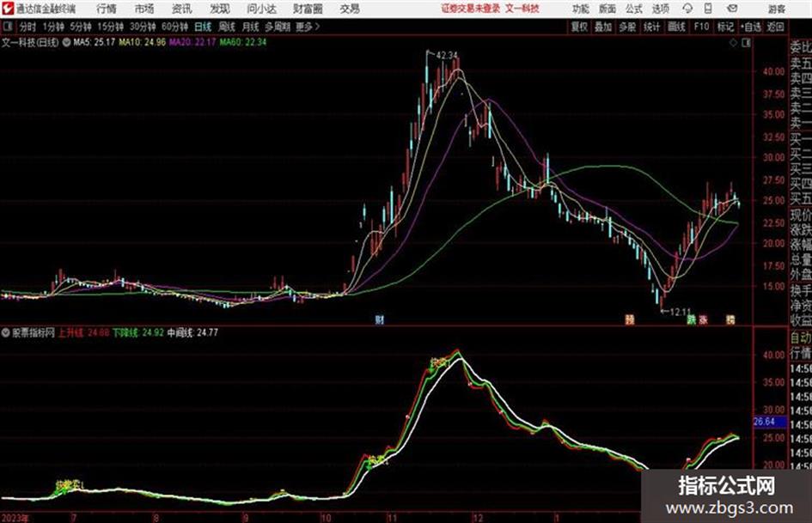This screenshot has height=523, width=812.
Task: Switch to 1分钟 period
Action: point(52,27)
